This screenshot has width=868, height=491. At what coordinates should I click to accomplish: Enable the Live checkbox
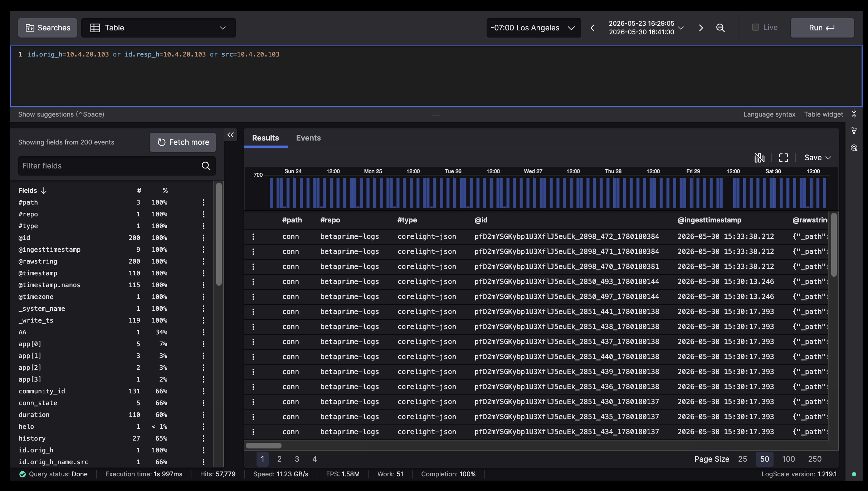pos(755,27)
